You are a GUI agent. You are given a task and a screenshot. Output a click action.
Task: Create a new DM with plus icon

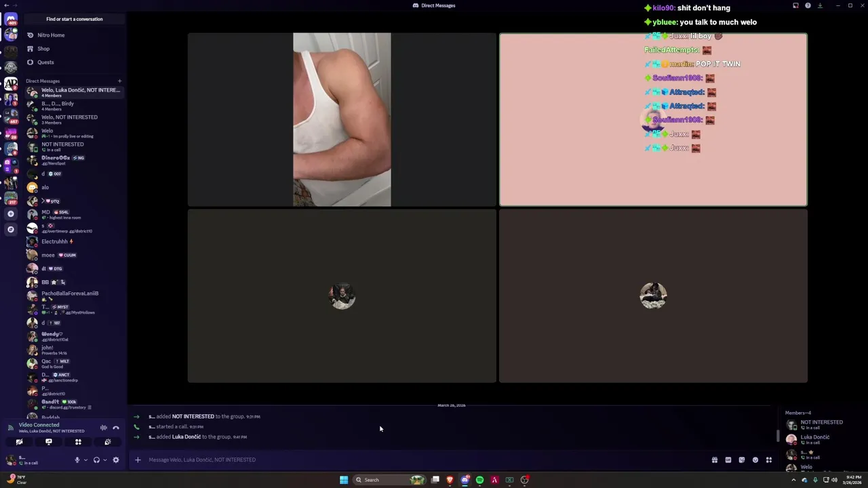tap(119, 81)
